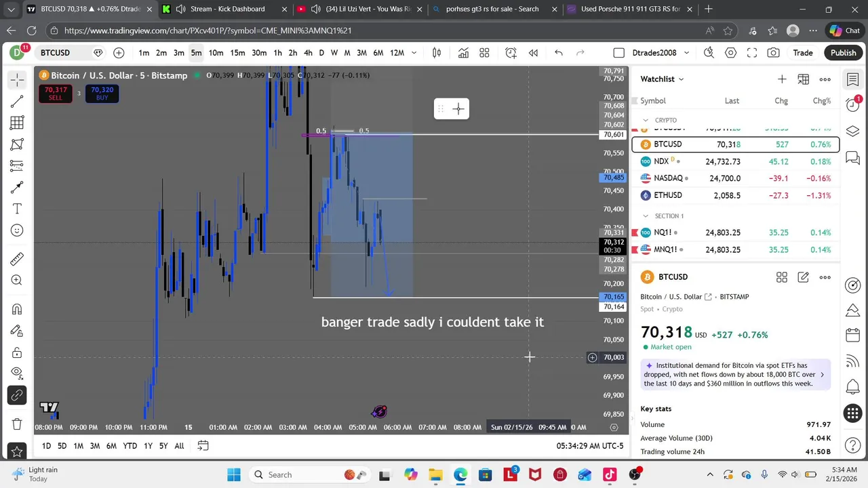Select the trend line drawing tool
This screenshot has height=488, width=868.
(x=17, y=102)
